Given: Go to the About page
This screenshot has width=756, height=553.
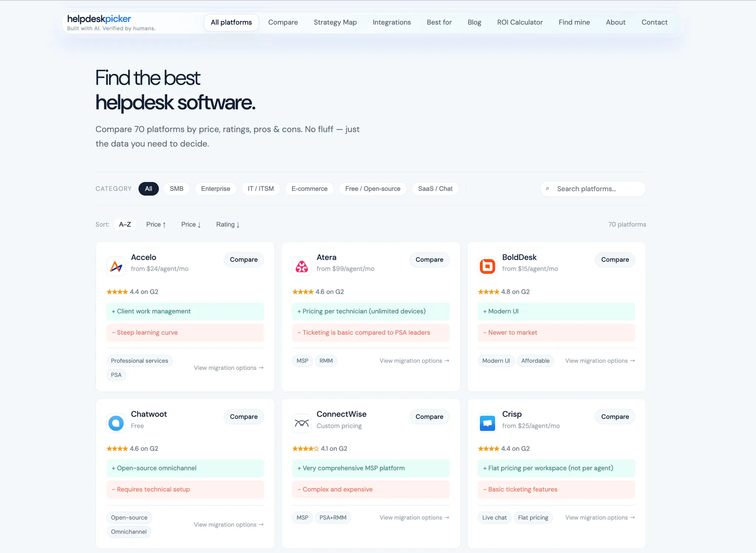Looking at the screenshot, I should coord(615,22).
